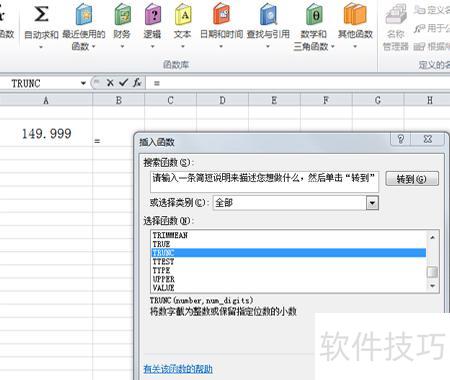Screen dimensions: 450x380
Task: Expand the Date and Time dropdown arrow
Action: click(x=221, y=47)
